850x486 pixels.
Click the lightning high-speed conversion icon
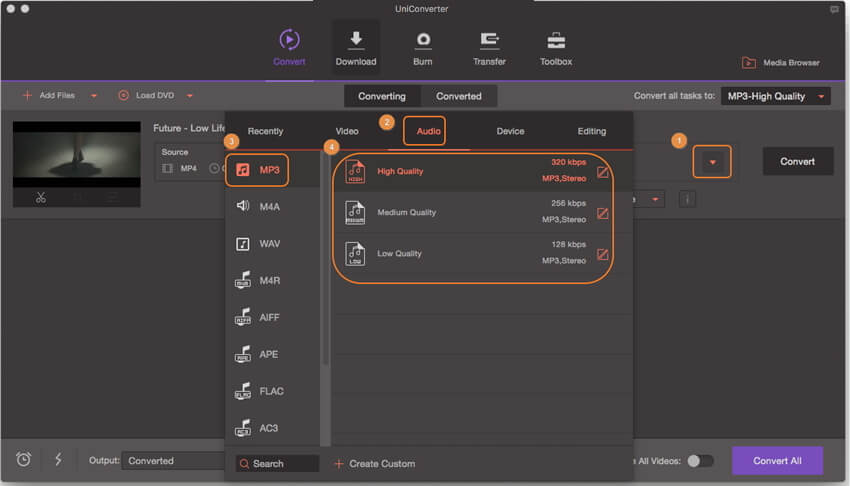click(58, 460)
